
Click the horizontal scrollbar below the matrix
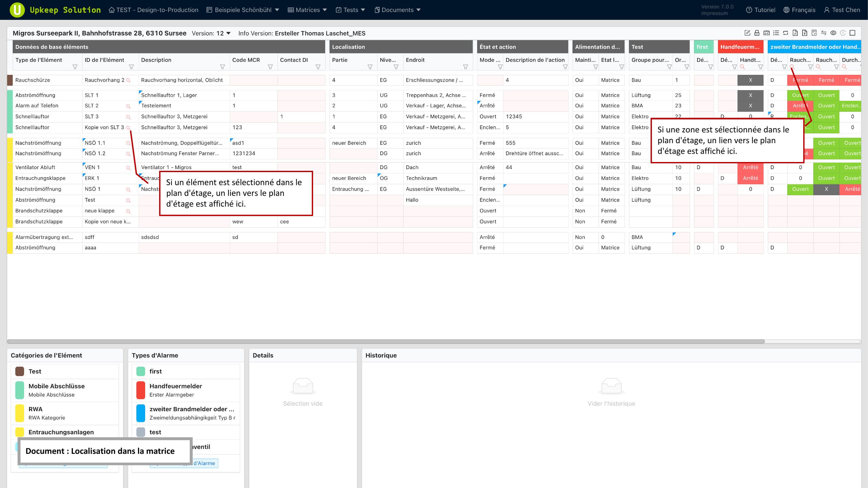click(385, 341)
